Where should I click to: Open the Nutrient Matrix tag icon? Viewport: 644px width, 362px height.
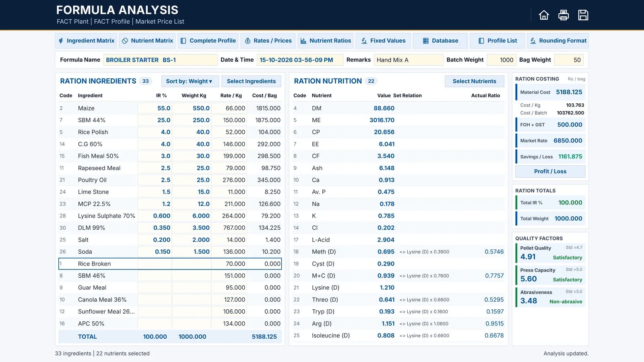pos(125,41)
